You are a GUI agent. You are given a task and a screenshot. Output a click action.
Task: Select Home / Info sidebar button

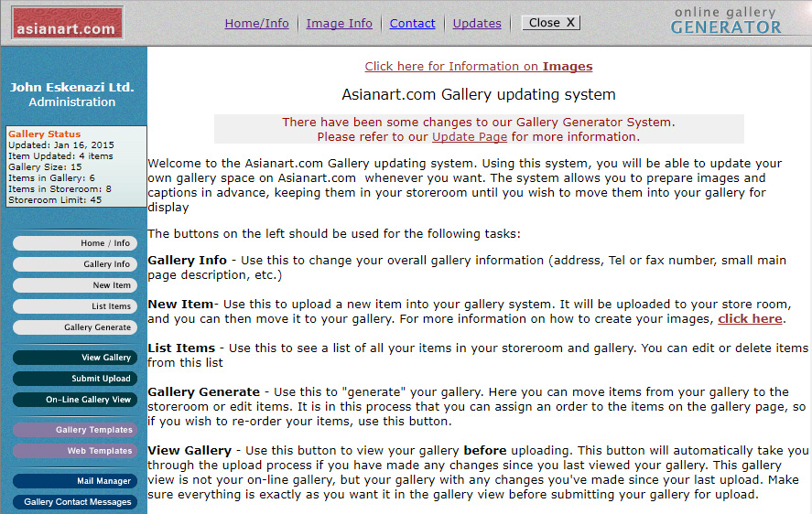point(75,243)
